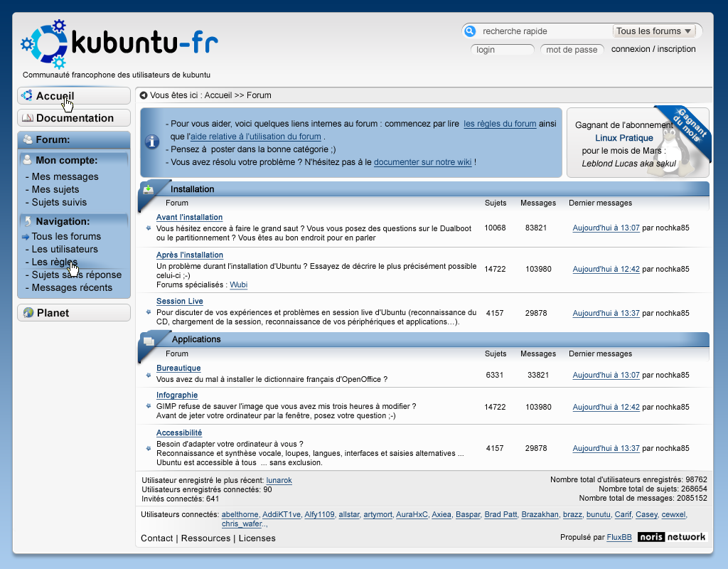Click the Applications category icon
This screenshot has width=728, height=569.
[x=149, y=340]
